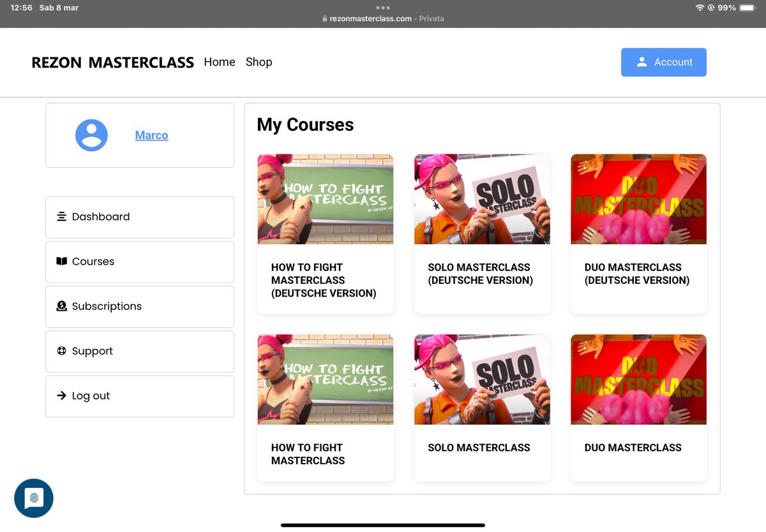This screenshot has height=532, width=766.
Task: Click How To Fight Deutsche Version thumbnail
Action: pos(326,199)
